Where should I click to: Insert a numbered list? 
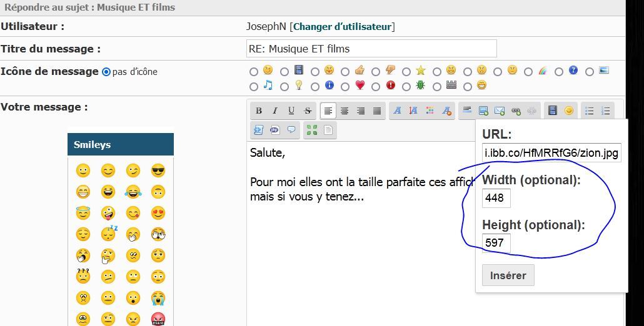605,111
